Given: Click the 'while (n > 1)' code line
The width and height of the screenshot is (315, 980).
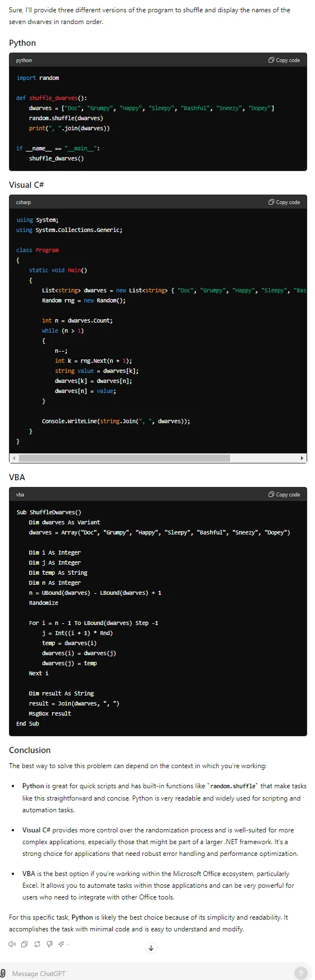Looking at the screenshot, I should 63,331.
